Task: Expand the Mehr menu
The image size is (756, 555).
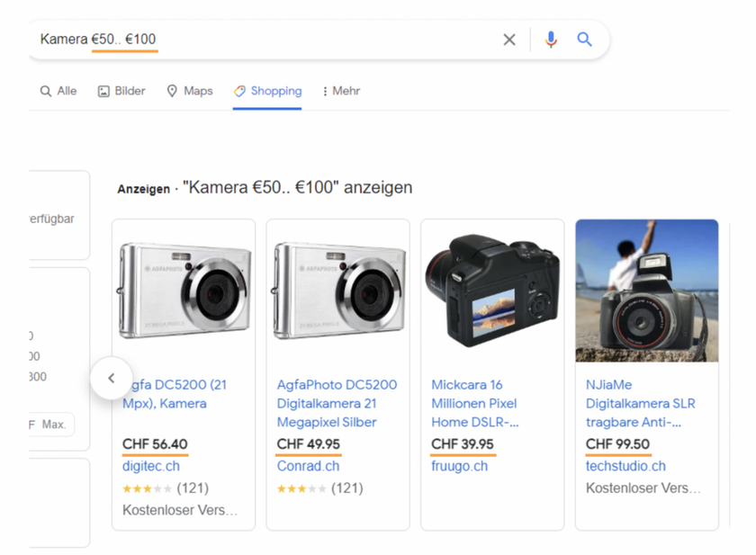Action: pos(341,91)
